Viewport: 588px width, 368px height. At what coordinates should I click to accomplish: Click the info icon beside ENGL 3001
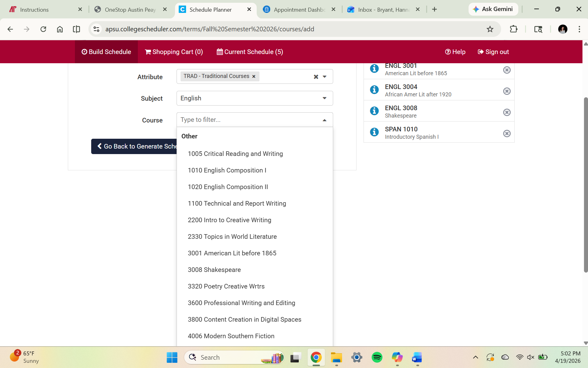(374, 68)
